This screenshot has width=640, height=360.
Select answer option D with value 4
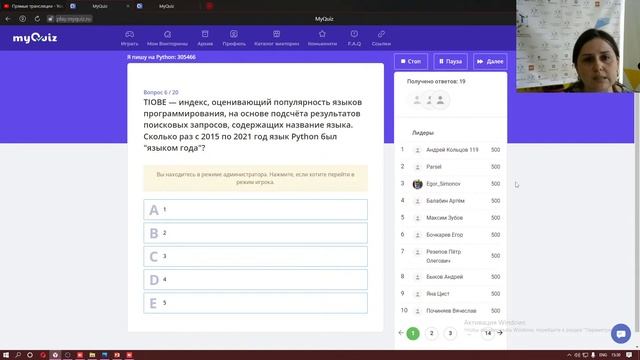tap(256, 280)
